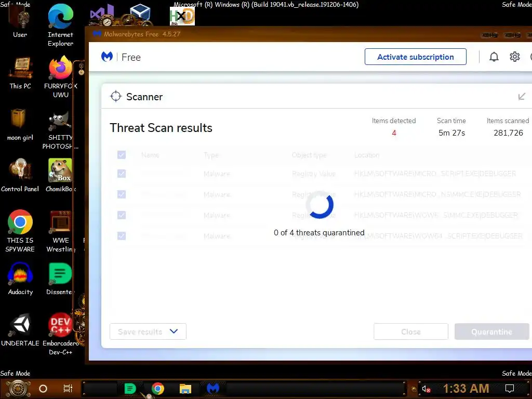Click the 1:33 AM clock
The width and height of the screenshot is (532, 399).
(x=466, y=389)
